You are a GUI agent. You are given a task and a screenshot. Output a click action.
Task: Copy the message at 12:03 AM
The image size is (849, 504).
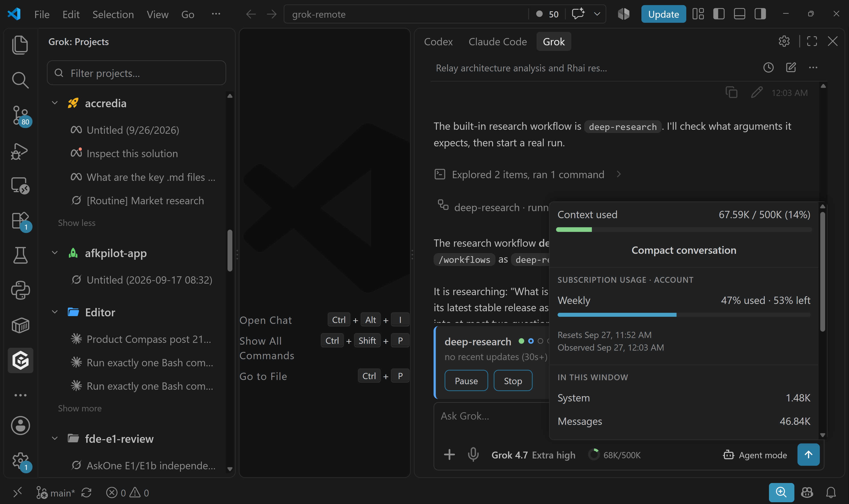coord(731,92)
